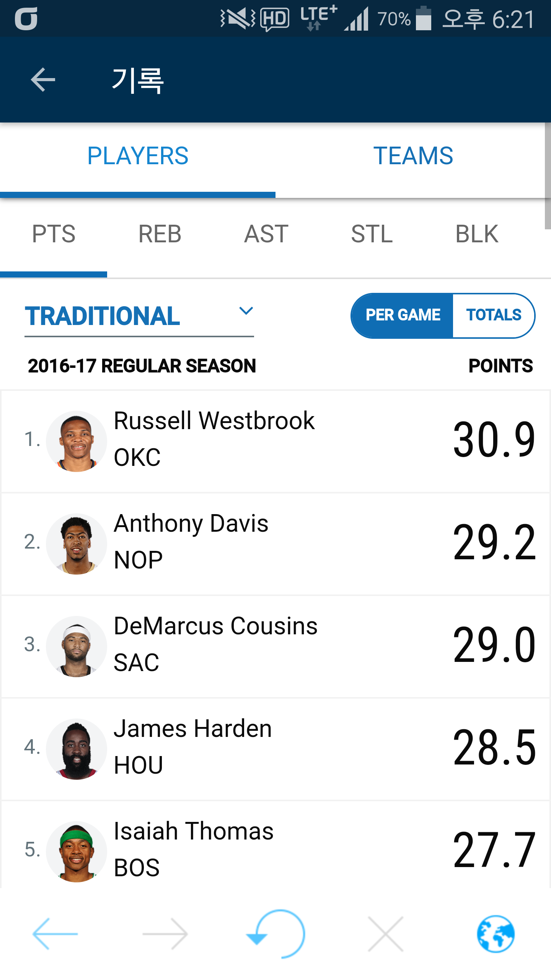Image resolution: width=551 pixels, height=980 pixels.
Task: Tap Anthony Davis's headshot thumbnail
Action: [x=77, y=544]
